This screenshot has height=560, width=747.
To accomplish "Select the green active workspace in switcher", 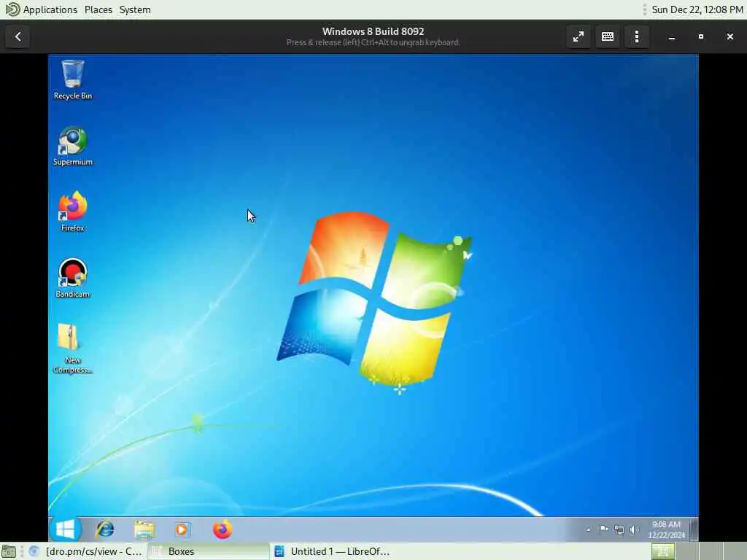I will point(663,551).
